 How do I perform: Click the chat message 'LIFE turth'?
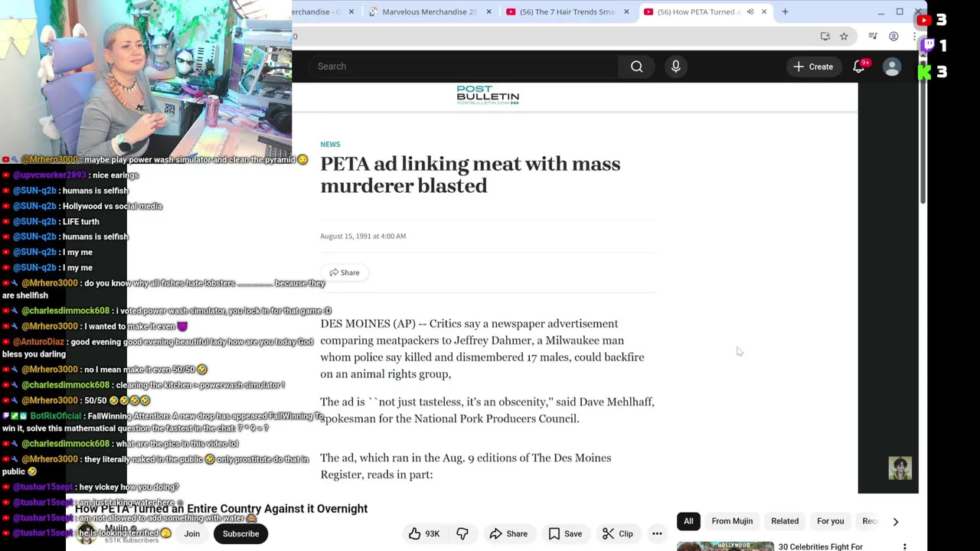click(81, 221)
